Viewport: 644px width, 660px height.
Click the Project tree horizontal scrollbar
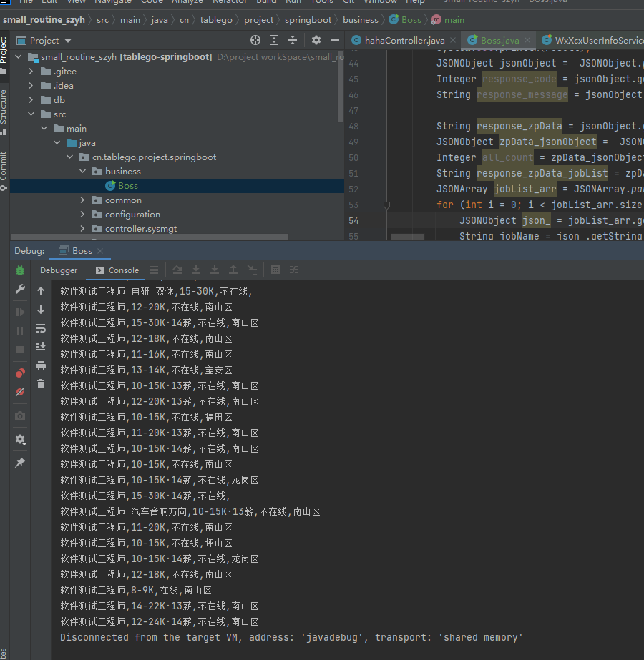tap(150, 237)
